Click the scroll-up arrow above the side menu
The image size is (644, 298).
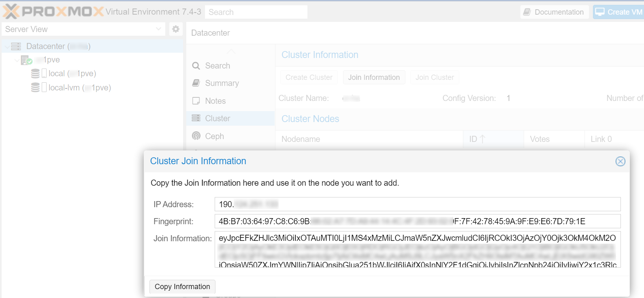coord(230,51)
